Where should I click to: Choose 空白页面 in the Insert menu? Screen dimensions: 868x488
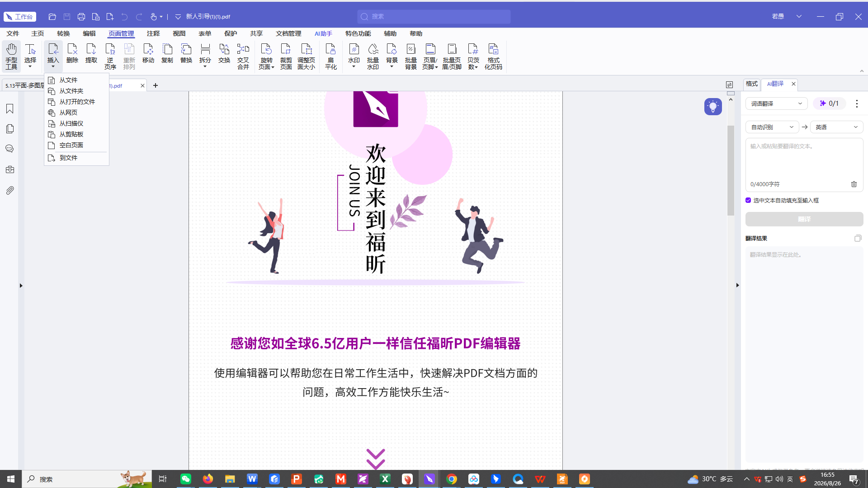coord(76,145)
